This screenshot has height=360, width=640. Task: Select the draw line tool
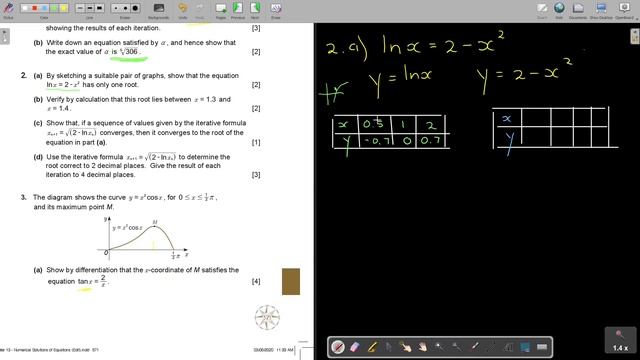coord(491,347)
